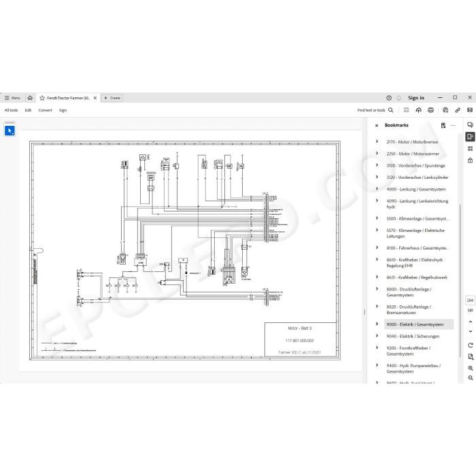Upload the file to cloud storage
The width and height of the screenshot is (476, 476).
pyautogui.click(x=418, y=110)
